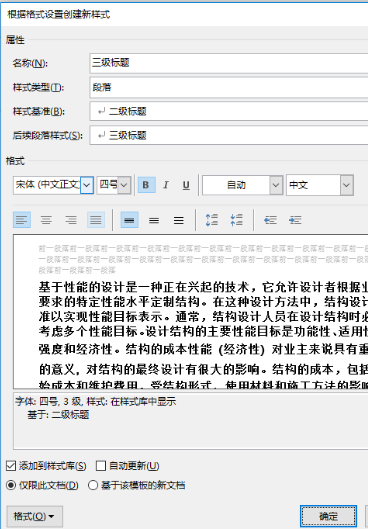
Task: Set single line spacing
Action: point(130,220)
